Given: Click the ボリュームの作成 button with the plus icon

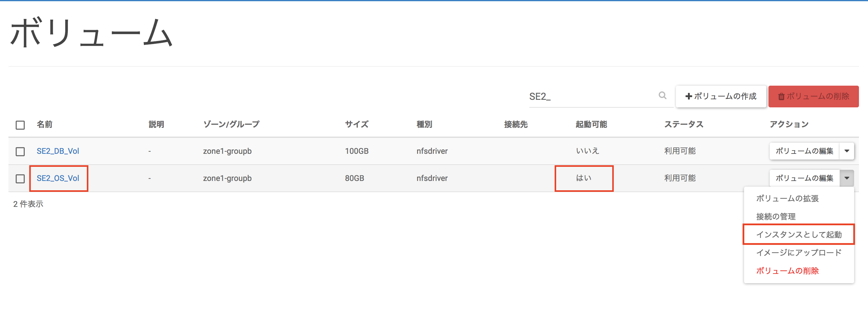Looking at the screenshot, I should pos(721,96).
